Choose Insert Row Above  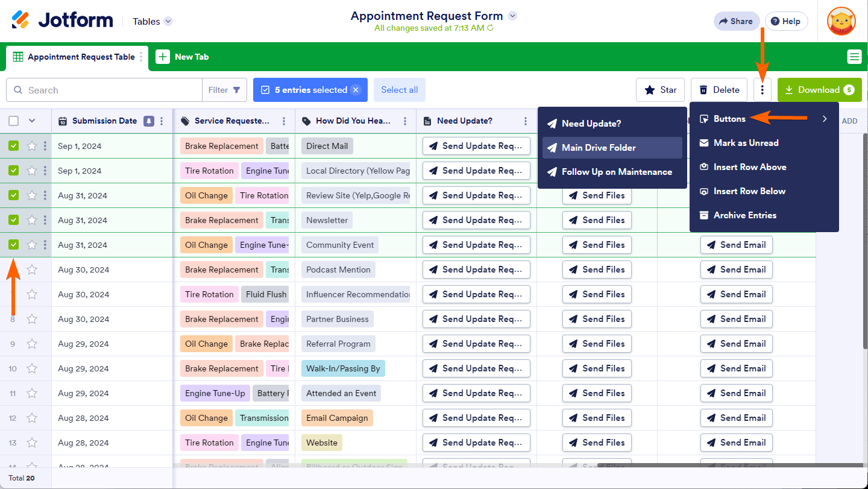tap(764, 167)
